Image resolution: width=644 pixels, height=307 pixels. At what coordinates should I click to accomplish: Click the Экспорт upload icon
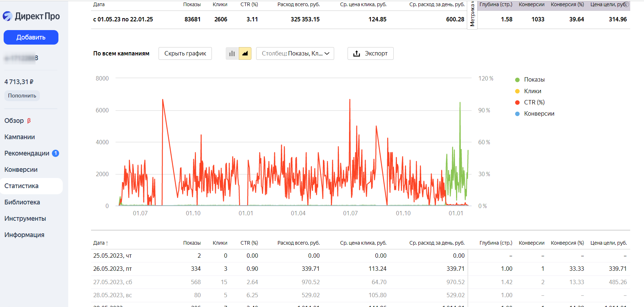click(x=357, y=54)
